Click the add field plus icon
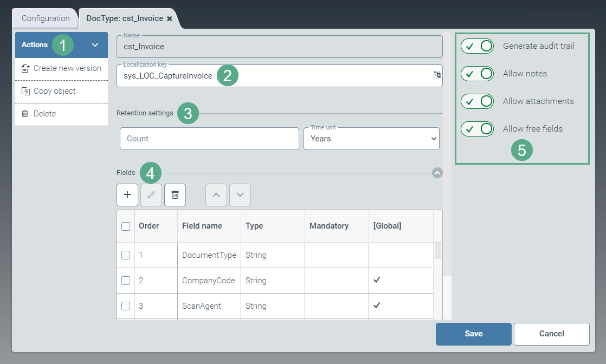The image size is (606, 364). [x=127, y=195]
